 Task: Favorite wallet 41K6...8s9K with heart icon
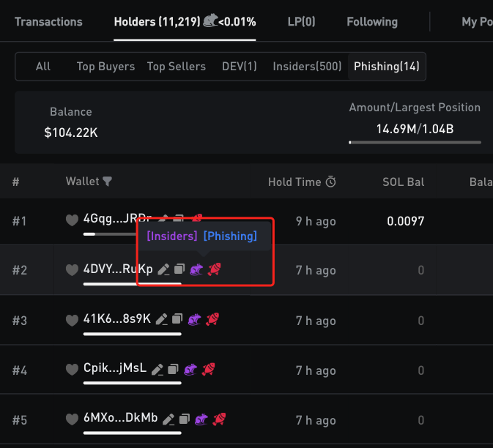(72, 320)
